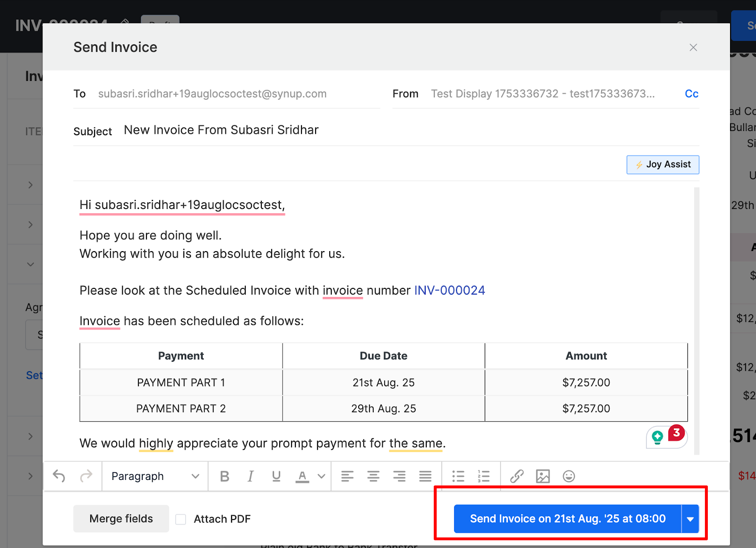The image size is (756, 548).
Task: Set text alignment to center
Action: pyautogui.click(x=373, y=476)
